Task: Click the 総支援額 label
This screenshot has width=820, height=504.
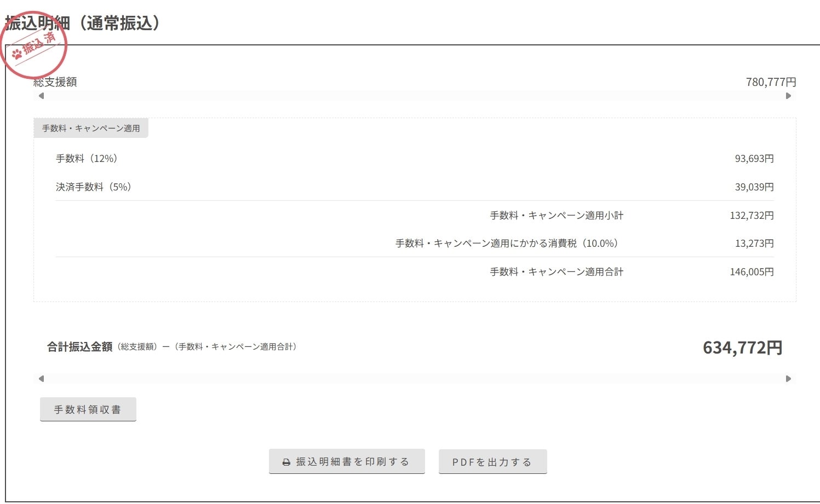Action: (x=55, y=82)
